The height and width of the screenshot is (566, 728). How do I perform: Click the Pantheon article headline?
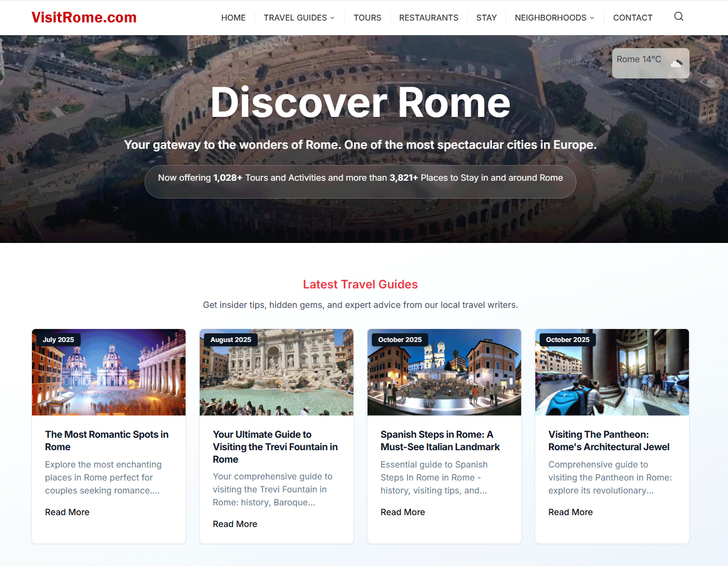pyautogui.click(x=608, y=440)
